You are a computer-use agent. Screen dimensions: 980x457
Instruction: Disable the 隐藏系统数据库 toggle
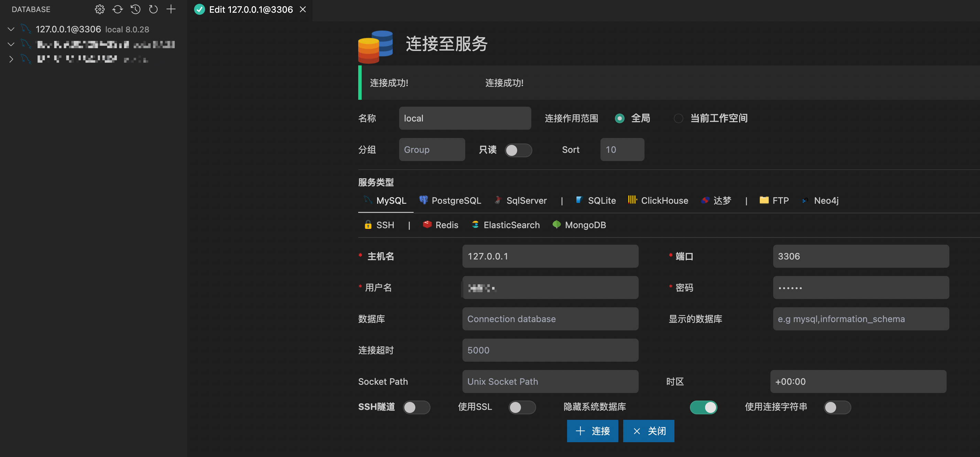point(703,407)
